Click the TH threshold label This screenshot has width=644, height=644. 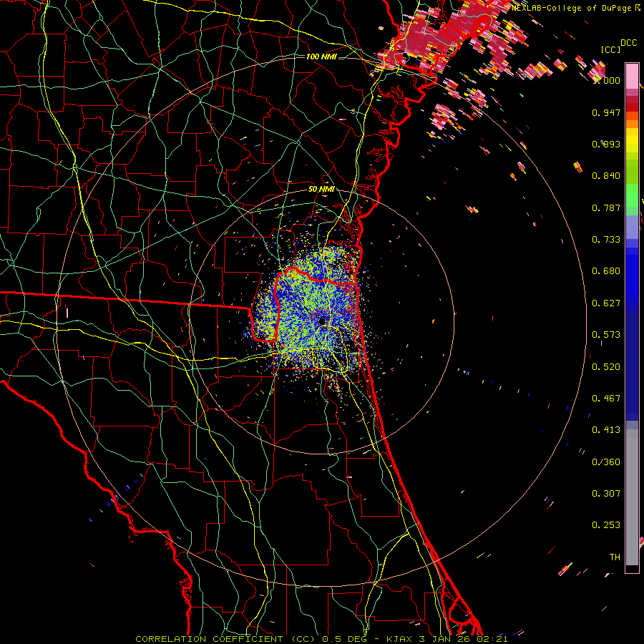tap(615, 557)
